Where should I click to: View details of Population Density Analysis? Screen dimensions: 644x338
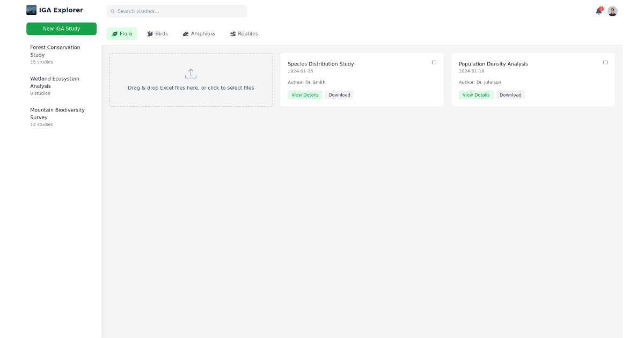pos(476,95)
